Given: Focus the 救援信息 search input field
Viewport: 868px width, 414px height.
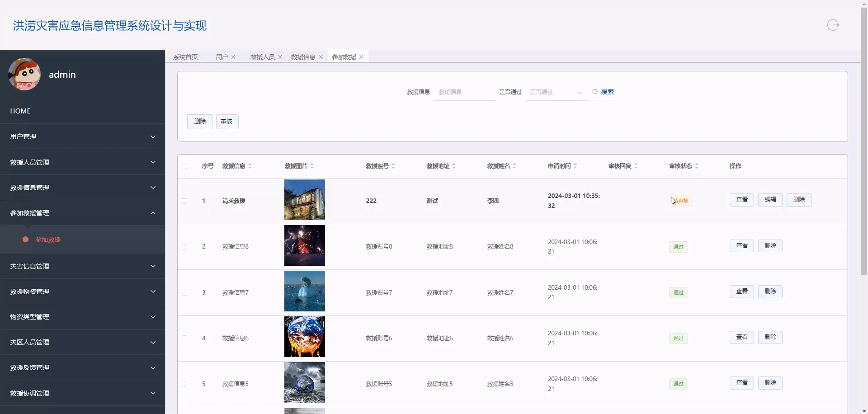Looking at the screenshot, I should point(464,92).
